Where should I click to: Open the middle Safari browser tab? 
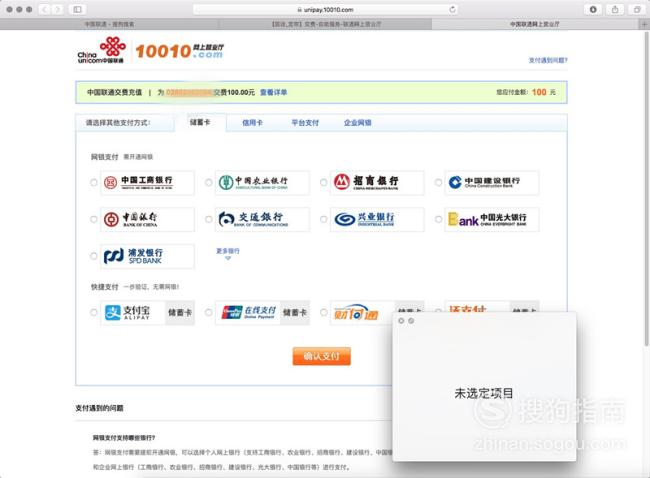click(326, 24)
